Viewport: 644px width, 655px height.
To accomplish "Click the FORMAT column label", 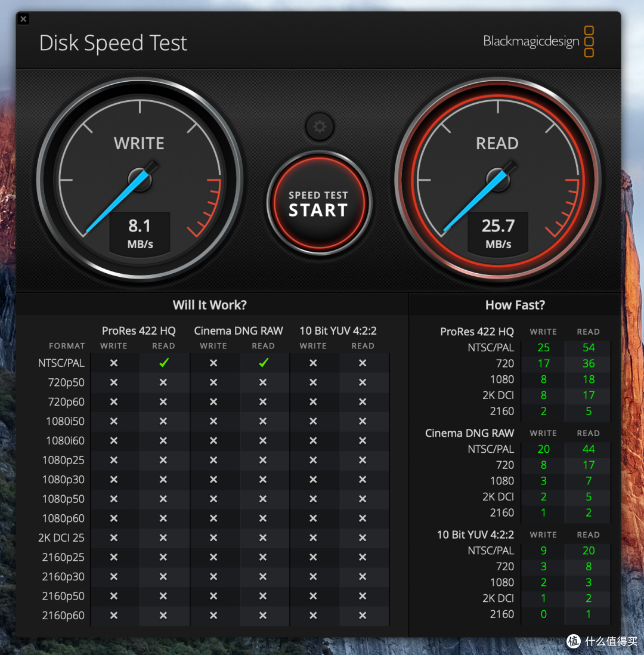I will pos(67,346).
